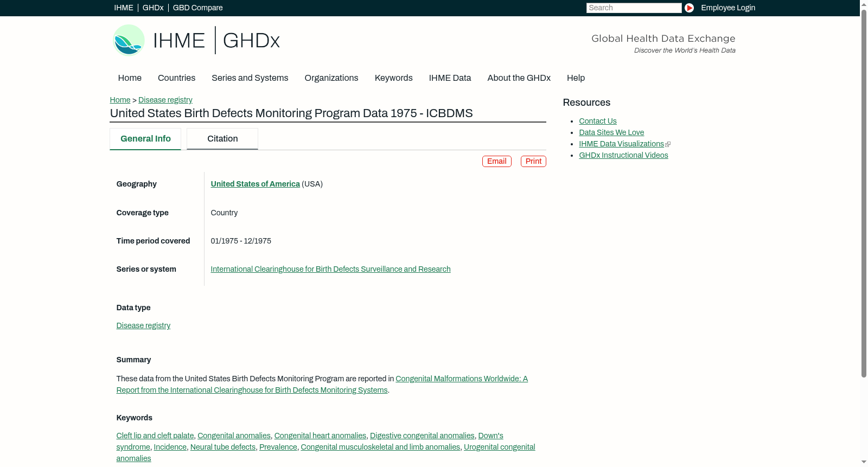Open the Prevalence keyword link

click(x=278, y=447)
